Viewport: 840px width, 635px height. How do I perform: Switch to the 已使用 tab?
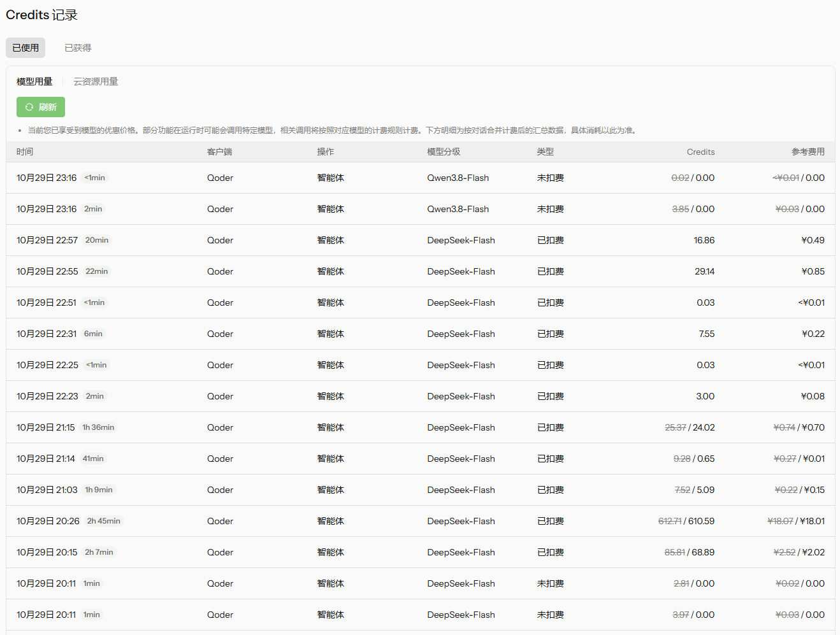(25, 48)
